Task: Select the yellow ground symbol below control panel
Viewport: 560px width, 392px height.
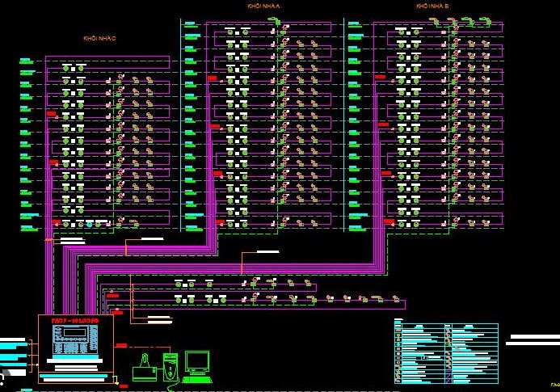Action: pyautogui.click(x=116, y=380)
